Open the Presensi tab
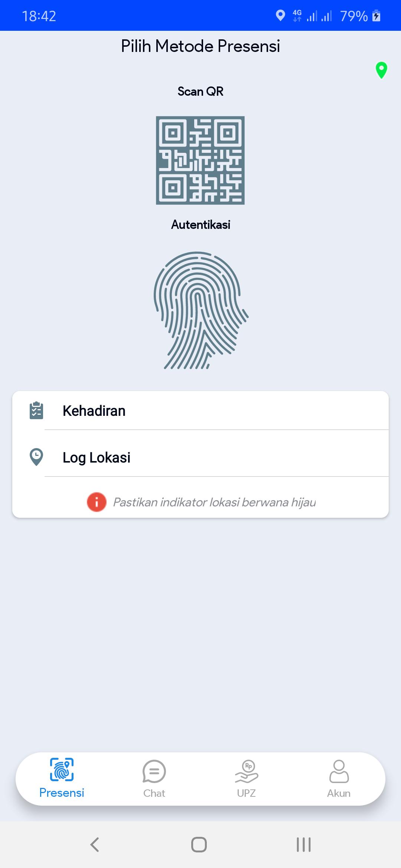 point(62,779)
